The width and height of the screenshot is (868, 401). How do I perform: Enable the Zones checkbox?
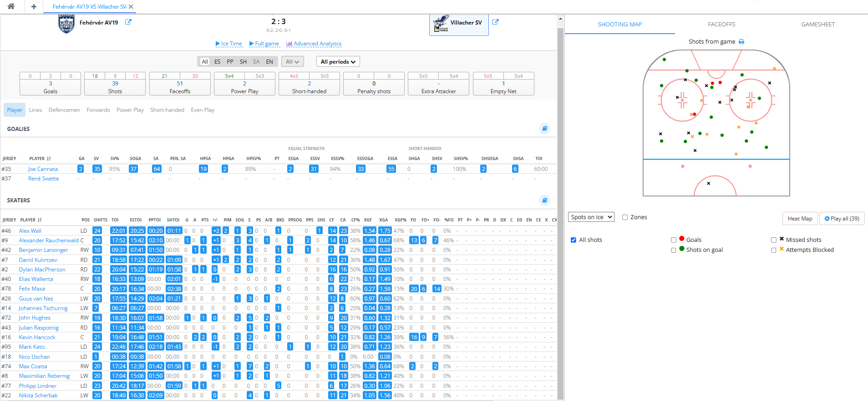[625, 217]
